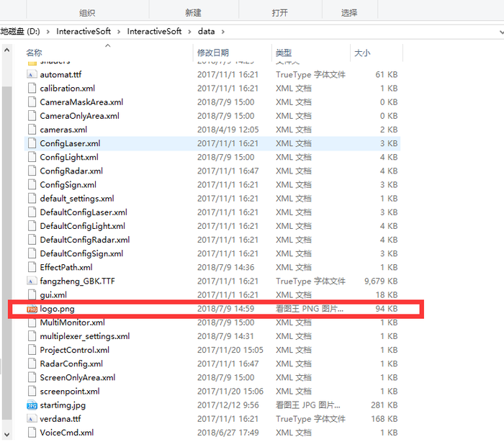This screenshot has height=442, width=504.
Task: Click the 看图王 JPG 图片 type cell
Action: [308, 405]
